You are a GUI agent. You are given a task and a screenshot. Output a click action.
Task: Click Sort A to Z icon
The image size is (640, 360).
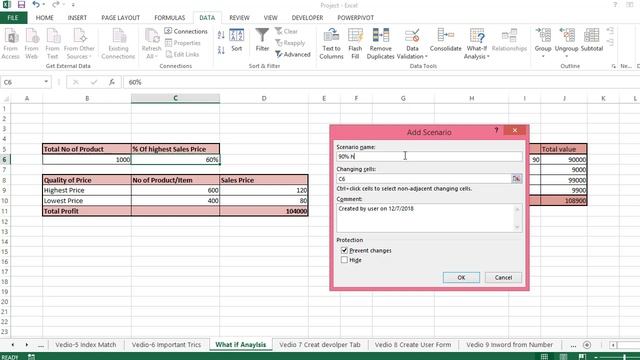(x=221, y=36)
